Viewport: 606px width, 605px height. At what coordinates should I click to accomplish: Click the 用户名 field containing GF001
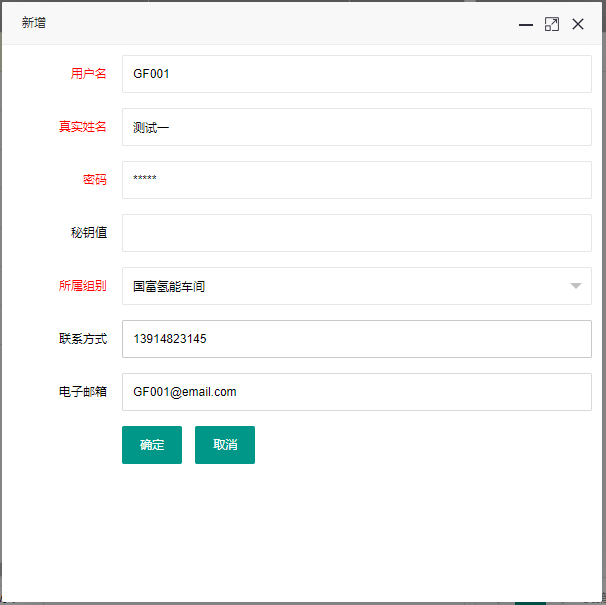(356, 74)
